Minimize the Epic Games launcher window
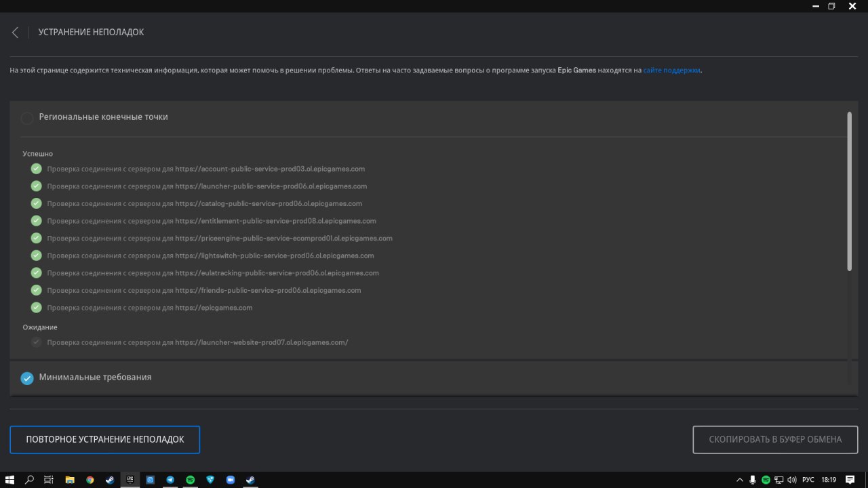868x488 pixels. tap(815, 6)
